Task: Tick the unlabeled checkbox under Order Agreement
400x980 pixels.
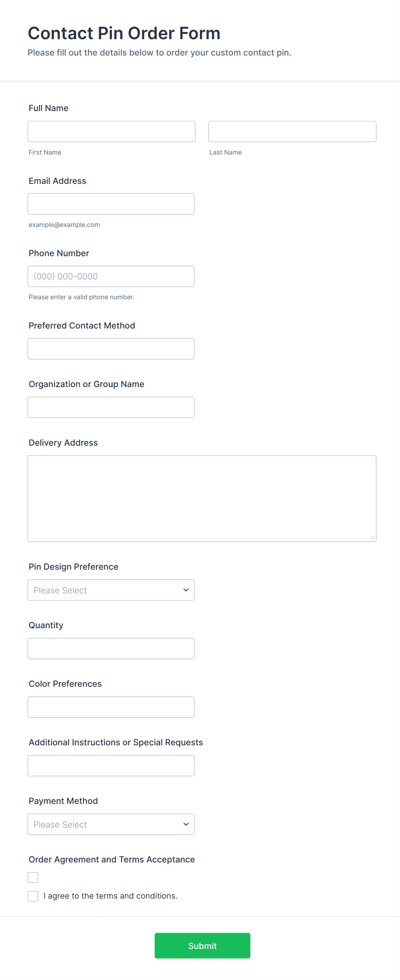Action: point(33,878)
